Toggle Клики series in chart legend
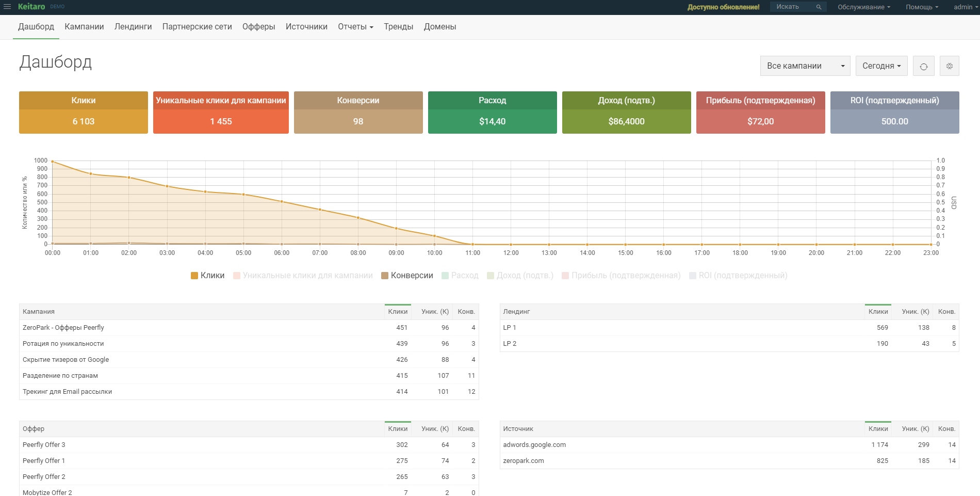This screenshot has width=980, height=496. [x=207, y=276]
